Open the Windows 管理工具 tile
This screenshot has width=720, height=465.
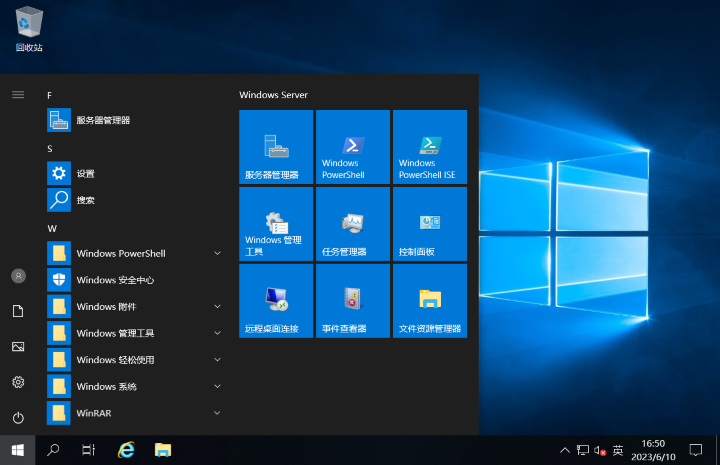pos(276,224)
